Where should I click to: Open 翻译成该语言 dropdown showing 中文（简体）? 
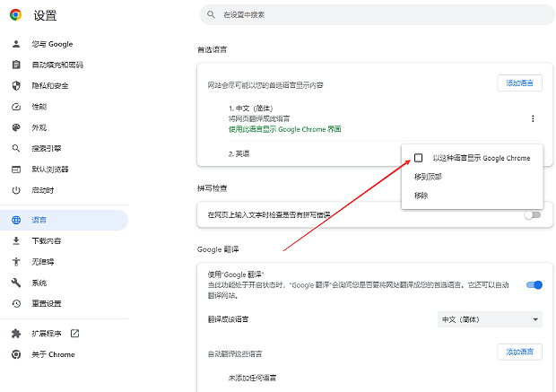point(489,319)
